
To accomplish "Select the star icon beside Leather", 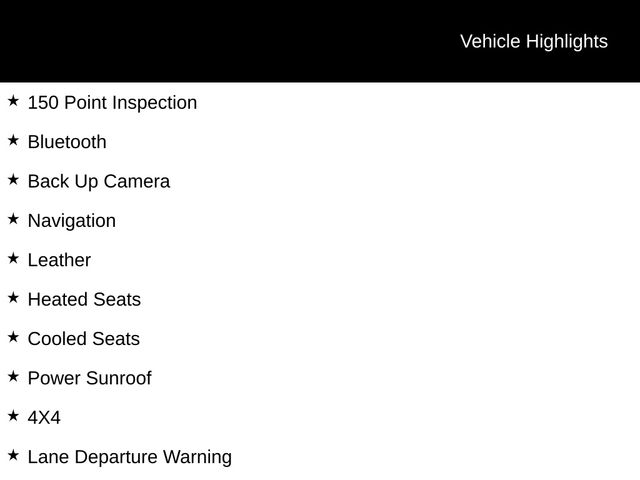I will point(13,258).
